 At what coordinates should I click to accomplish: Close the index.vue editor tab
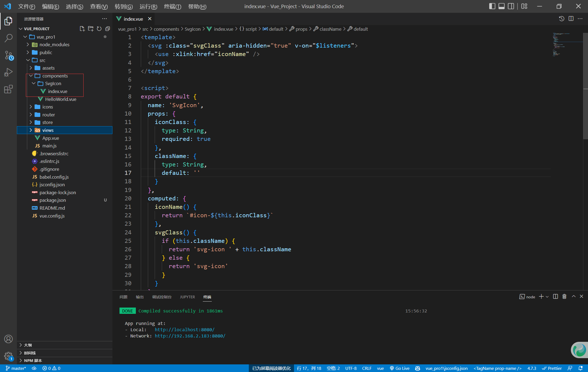(150, 19)
